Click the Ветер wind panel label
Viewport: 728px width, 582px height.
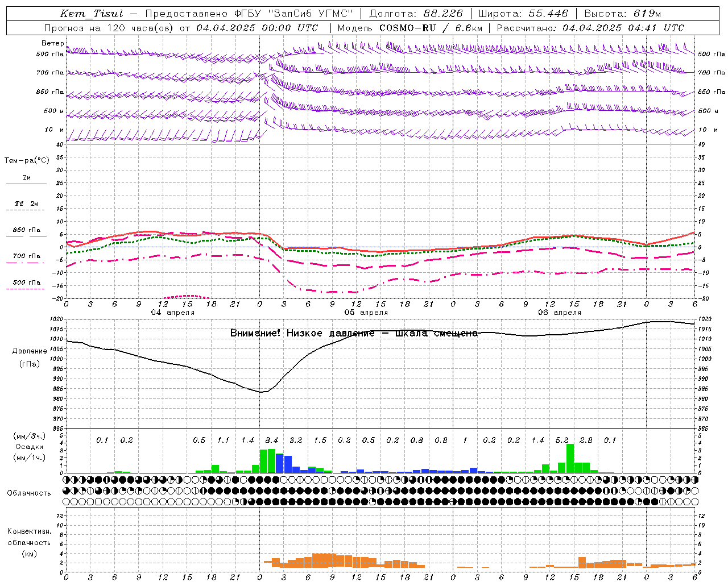pyautogui.click(x=53, y=43)
